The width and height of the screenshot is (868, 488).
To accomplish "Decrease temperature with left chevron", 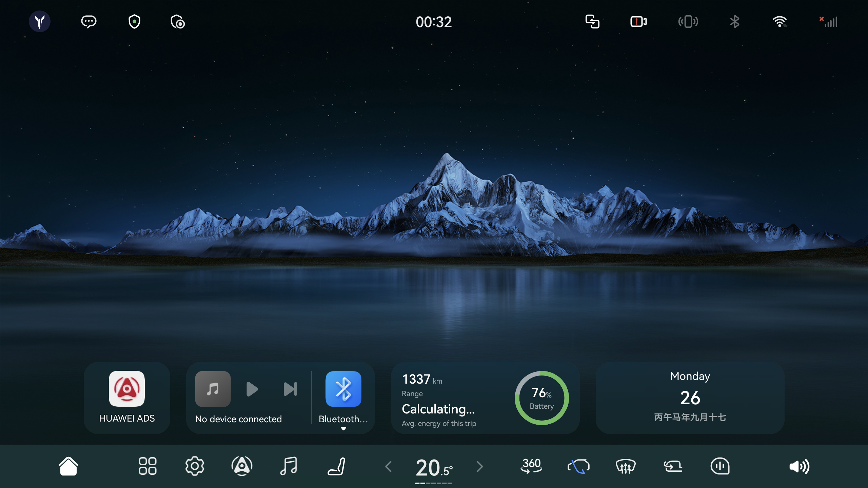I will [389, 467].
